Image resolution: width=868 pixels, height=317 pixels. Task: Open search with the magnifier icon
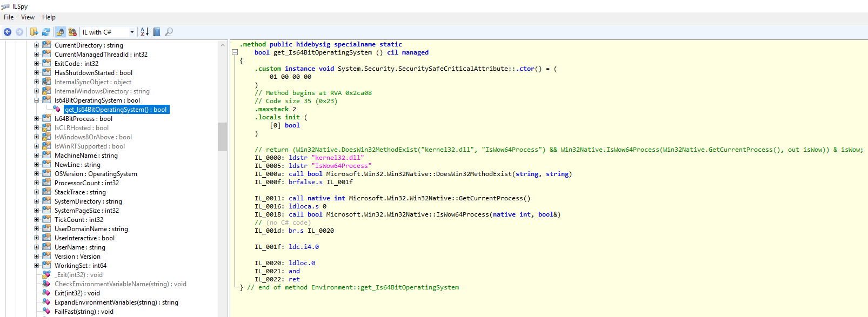click(169, 32)
